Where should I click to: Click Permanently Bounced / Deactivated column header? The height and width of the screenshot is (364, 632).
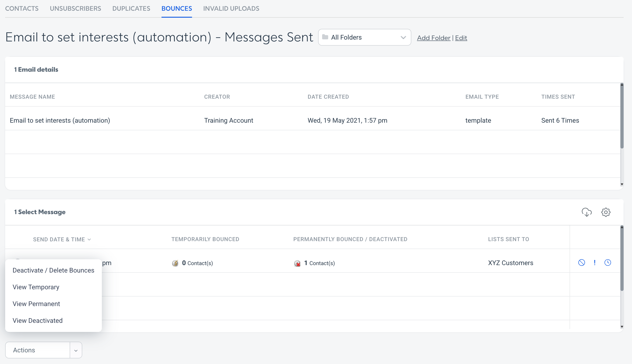tap(350, 239)
